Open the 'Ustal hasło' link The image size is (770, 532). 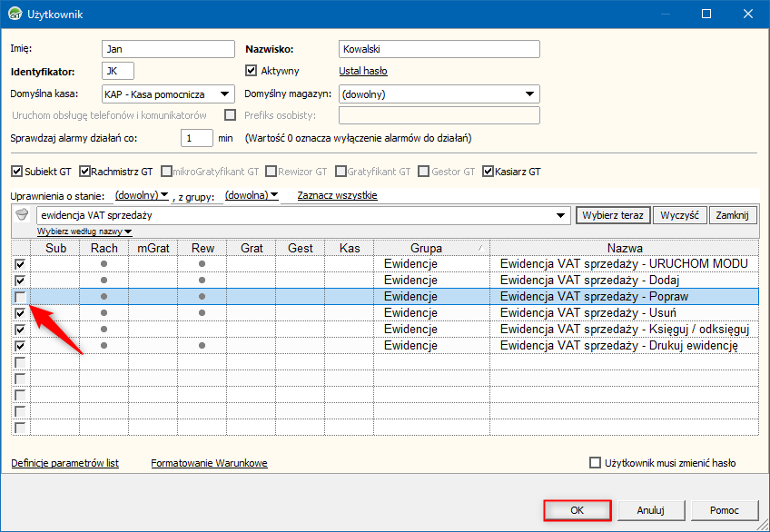pyautogui.click(x=363, y=71)
